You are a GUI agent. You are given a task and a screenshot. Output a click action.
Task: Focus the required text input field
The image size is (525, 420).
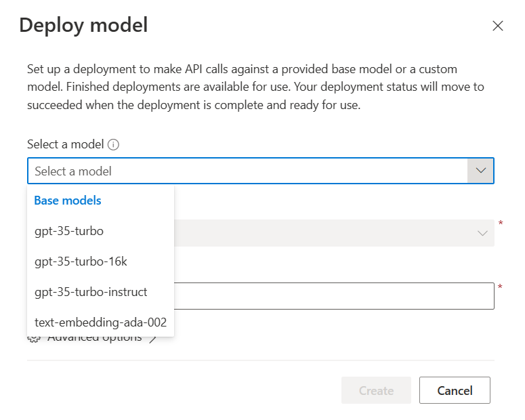(x=332, y=296)
